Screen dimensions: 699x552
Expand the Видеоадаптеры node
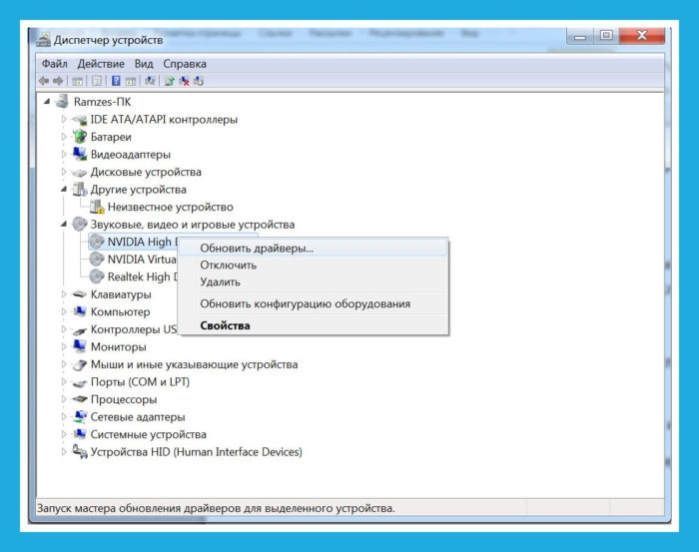pyautogui.click(x=64, y=154)
